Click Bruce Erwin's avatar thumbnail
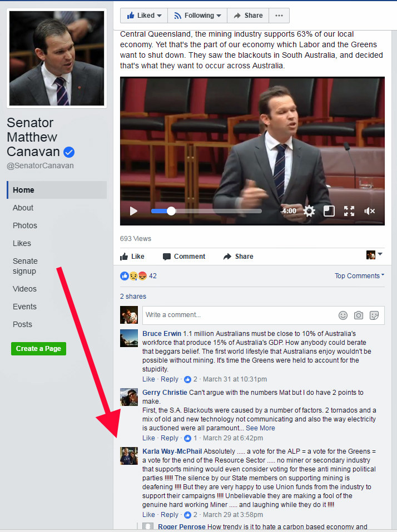 click(x=129, y=338)
